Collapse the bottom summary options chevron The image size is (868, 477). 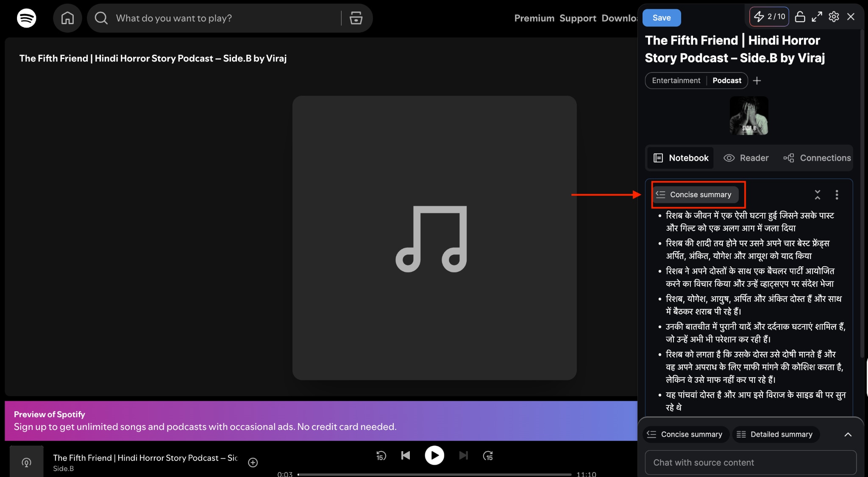pos(848,435)
